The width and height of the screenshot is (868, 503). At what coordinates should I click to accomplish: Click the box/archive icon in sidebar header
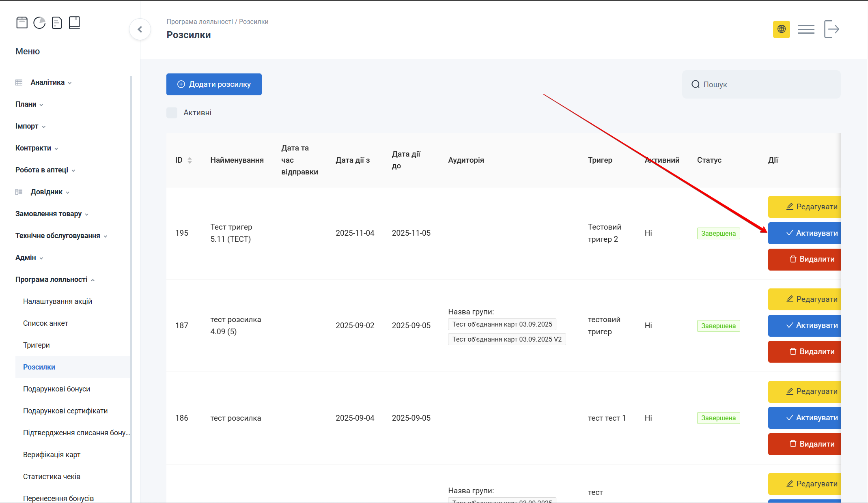(x=22, y=23)
